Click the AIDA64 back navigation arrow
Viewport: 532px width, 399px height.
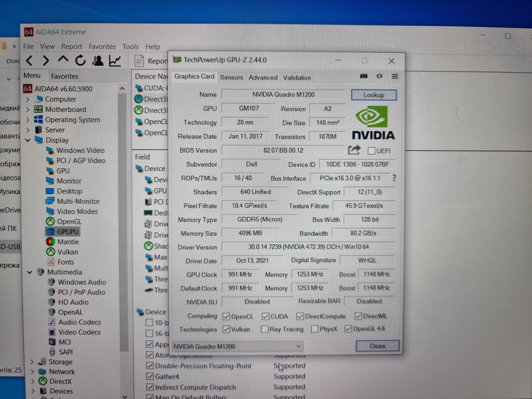pos(30,61)
